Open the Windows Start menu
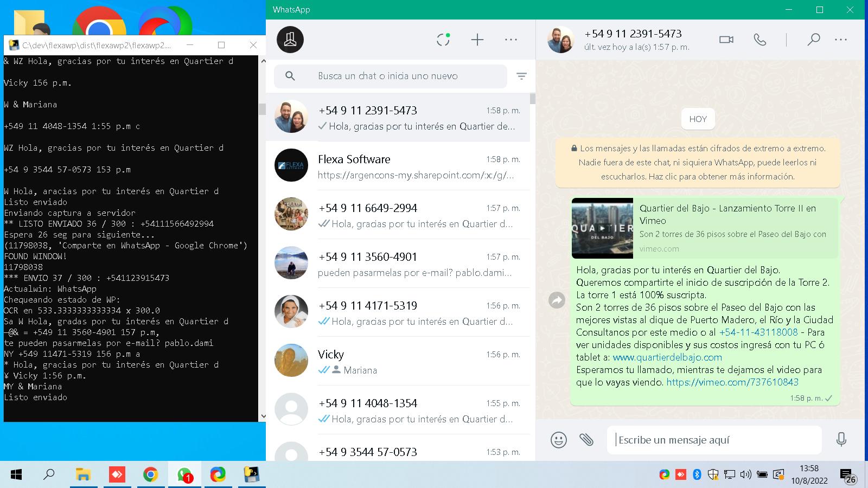Image resolution: width=868 pixels, height=488 pixels. [x=16, y=475]
